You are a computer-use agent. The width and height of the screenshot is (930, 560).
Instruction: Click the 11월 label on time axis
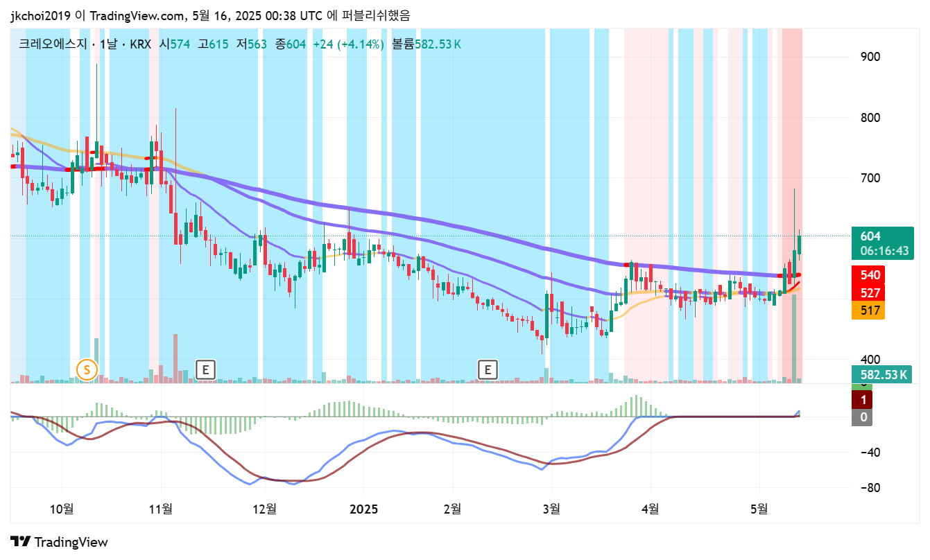[x=161, y=509]
